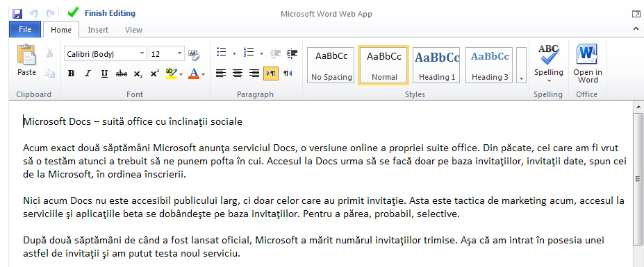Click the Copy icon in Clipboard group

[50, 74]
